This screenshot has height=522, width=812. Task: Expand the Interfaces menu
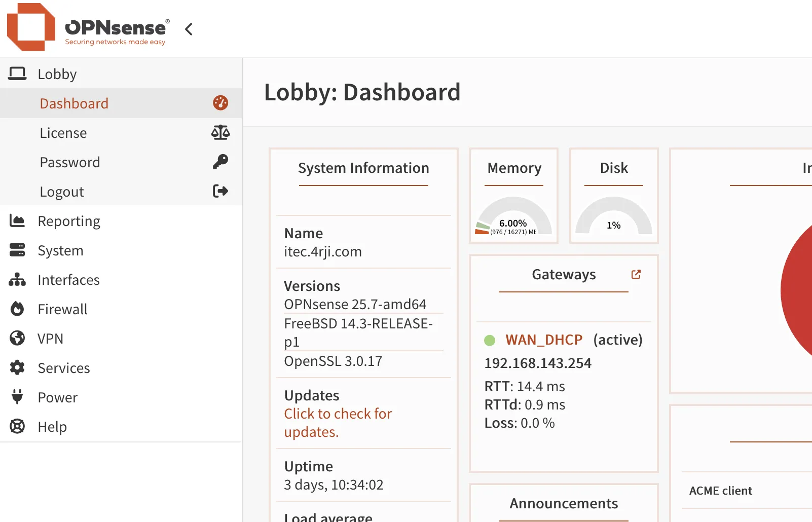[x=68, y=280]
